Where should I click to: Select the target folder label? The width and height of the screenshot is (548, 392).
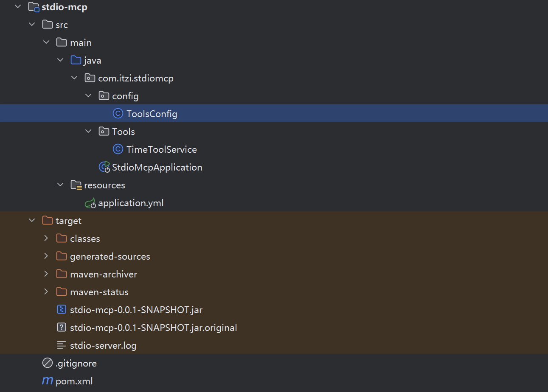click(x=68, y=221)
